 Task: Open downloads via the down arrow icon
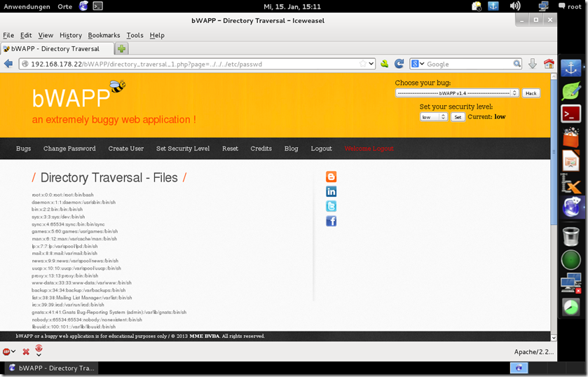(533, 64)
